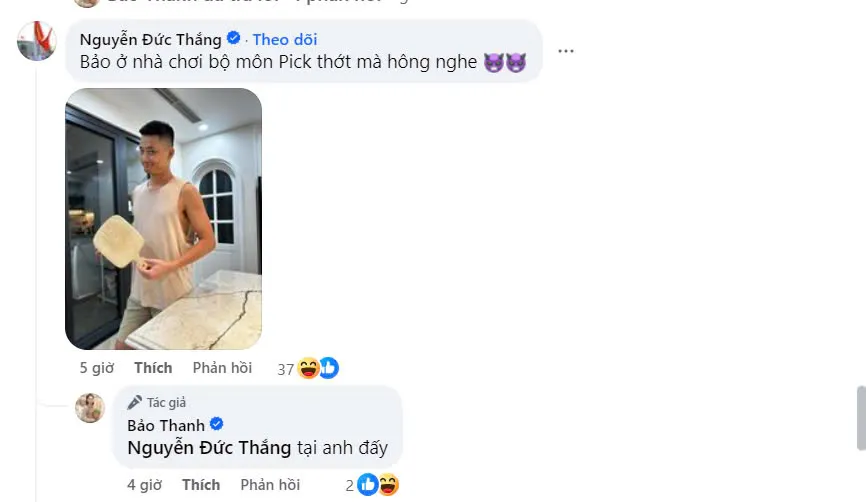The image size is (866, 502).
Task: Click Thích under Bảo Thanh's reply
Action: 201,485
